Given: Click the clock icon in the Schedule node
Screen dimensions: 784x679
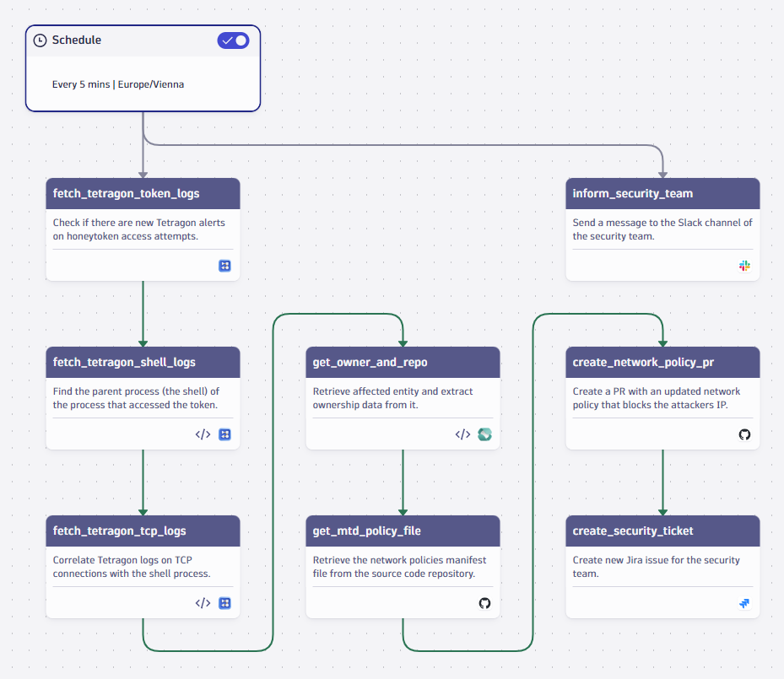Looking at the screenshot, I should tap(40, 40).
